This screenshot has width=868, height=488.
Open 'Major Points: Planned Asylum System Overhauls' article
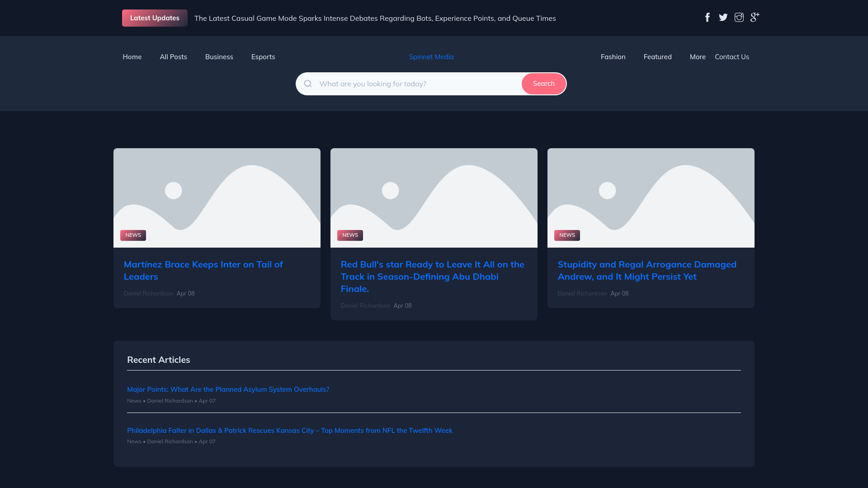pos(228,389)
